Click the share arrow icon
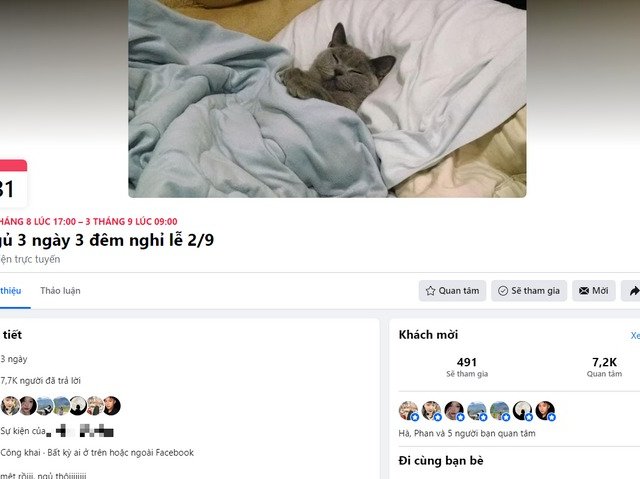This screenshot has width=640, height=479. point(631,291)
